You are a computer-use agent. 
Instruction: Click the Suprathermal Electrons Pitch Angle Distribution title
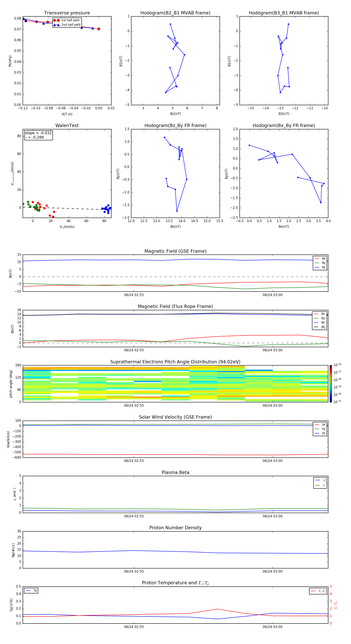[x=175, y=362]
